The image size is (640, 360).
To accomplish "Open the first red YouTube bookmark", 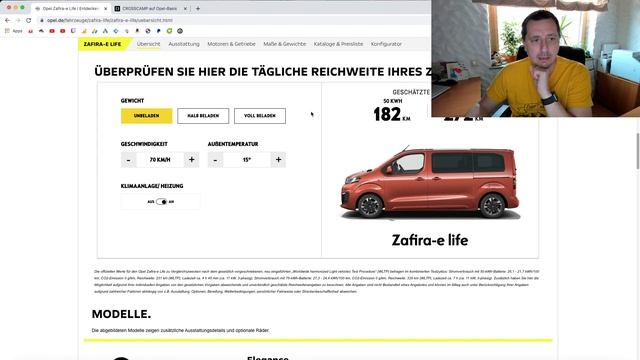I will [x=52, y=31].
